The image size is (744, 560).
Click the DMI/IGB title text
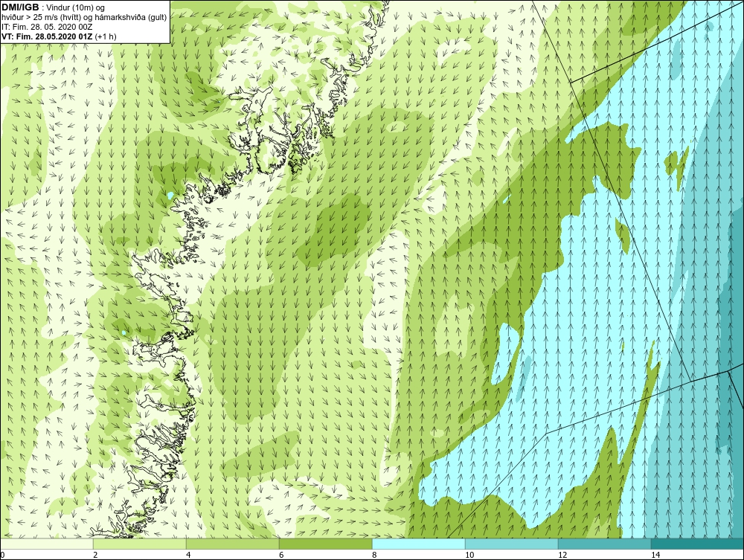pos(20,7)
